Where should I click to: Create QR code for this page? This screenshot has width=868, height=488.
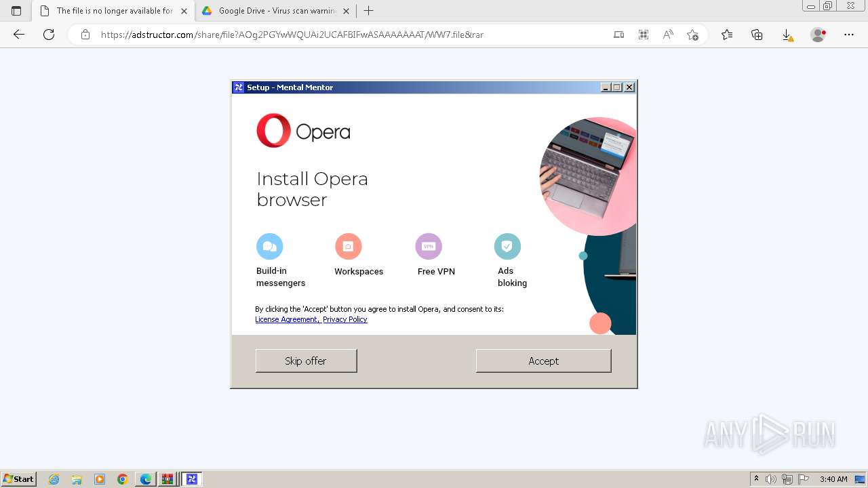point(644,35)
